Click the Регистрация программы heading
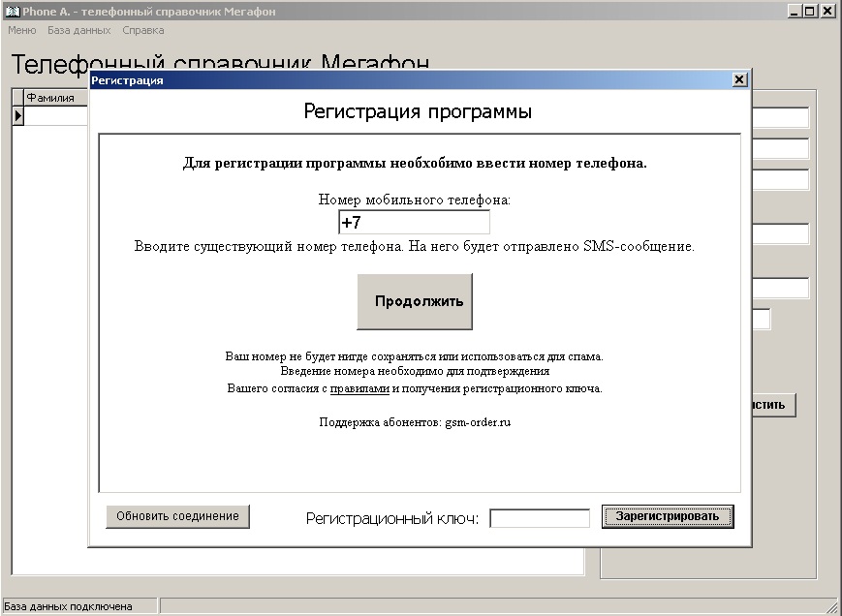 [418, 111]
